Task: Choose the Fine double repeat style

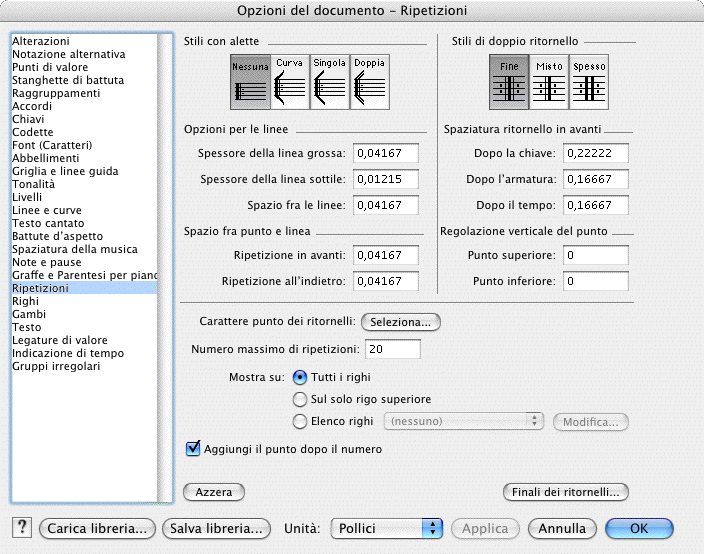Action: pyautogui.click(x=509, y=82)
